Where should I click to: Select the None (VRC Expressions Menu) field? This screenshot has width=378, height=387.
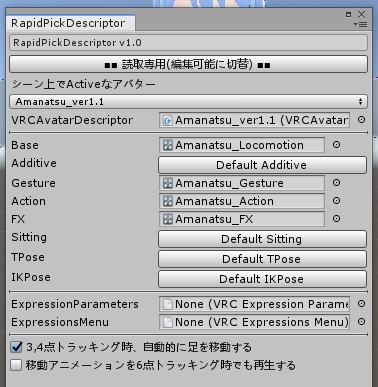(x=254, y=322)
